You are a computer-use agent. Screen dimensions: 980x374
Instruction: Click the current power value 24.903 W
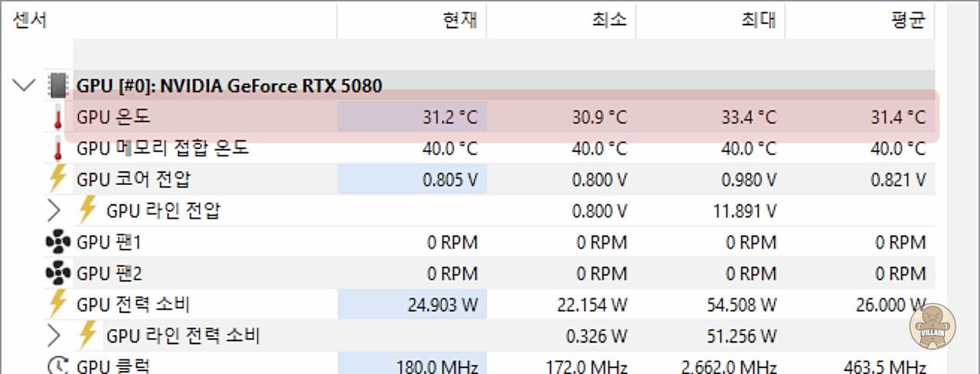coord(443,305)
